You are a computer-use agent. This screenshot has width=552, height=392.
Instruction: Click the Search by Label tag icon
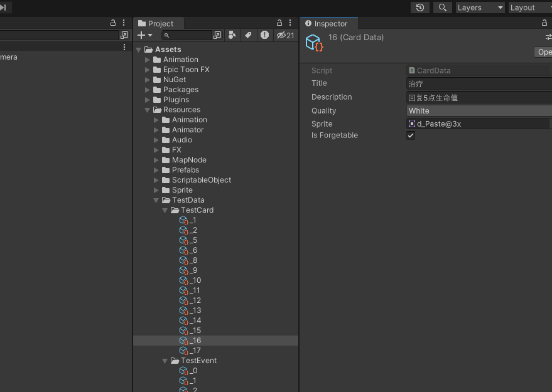coord(249,35)
